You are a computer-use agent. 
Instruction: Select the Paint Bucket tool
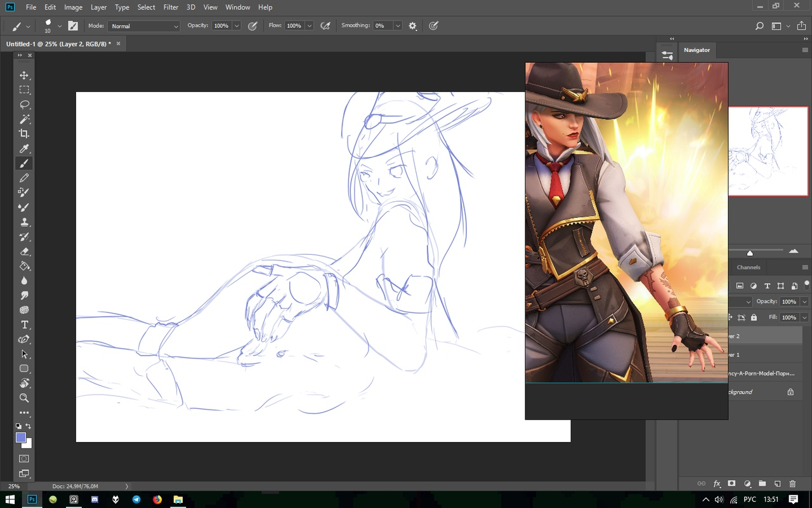pyautogui.click(x=24, y=266)
